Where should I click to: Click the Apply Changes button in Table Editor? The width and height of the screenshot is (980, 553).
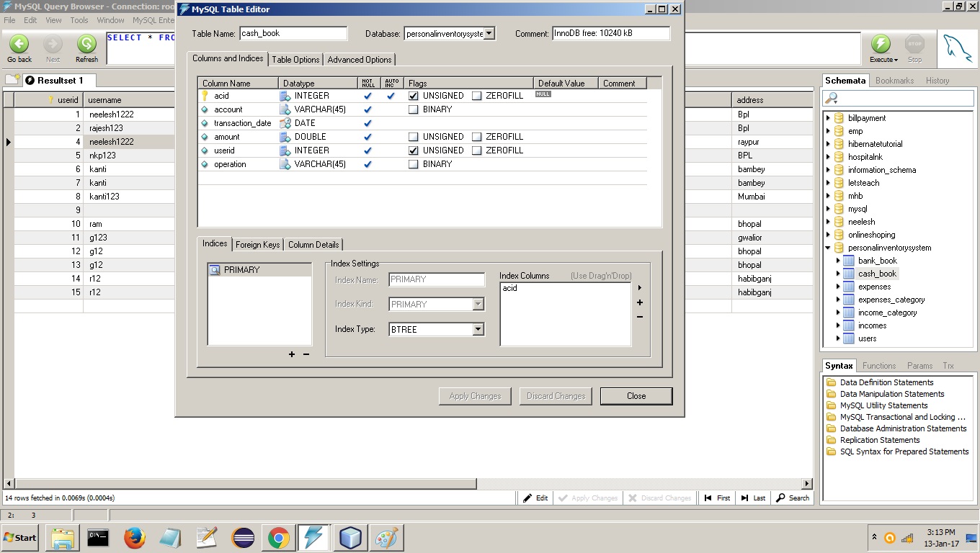[x=475, y=396]
